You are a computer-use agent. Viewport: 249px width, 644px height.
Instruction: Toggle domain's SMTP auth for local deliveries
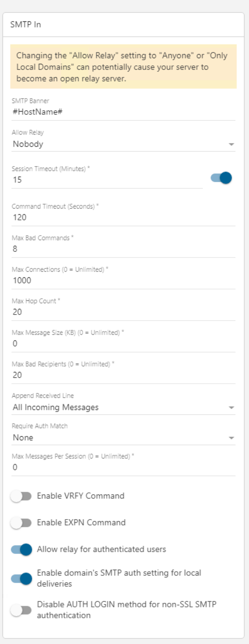pyautogui.click(x=21, y=579)
